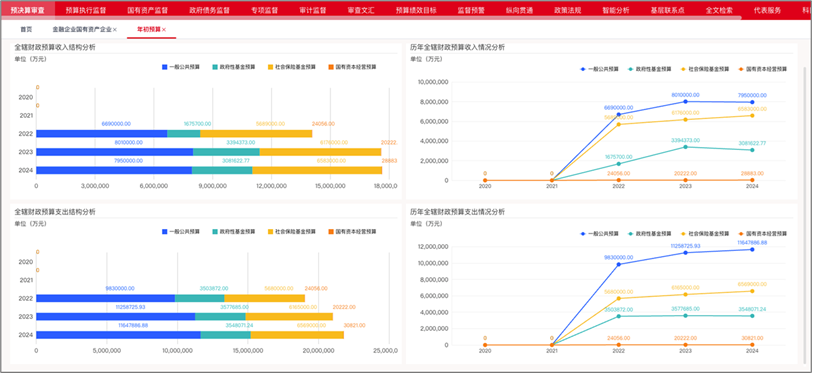Toggle 国有资本经营预算 legend in historical expenditure line chart

click(x=762, y=233)
